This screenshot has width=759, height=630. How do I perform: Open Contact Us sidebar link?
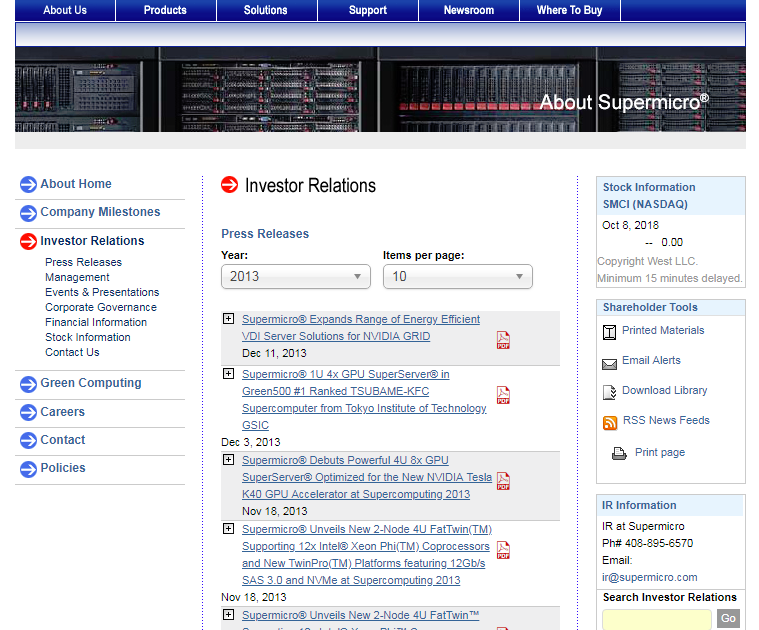click(x=72, y=352)
